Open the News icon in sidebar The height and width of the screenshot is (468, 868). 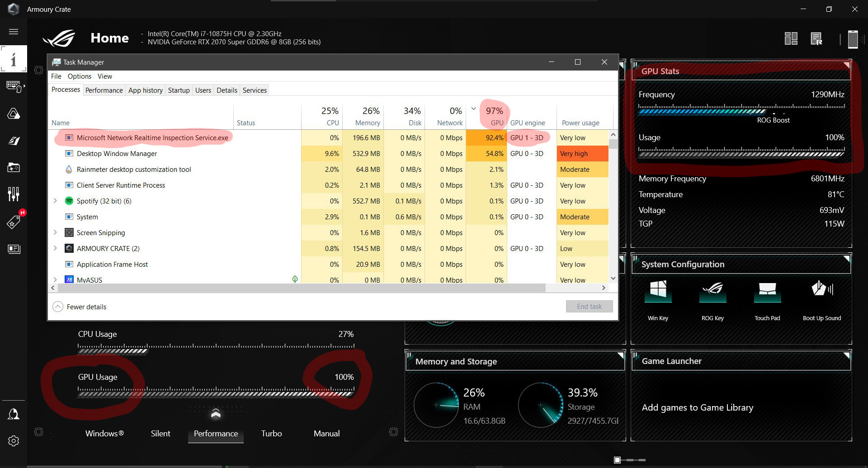pyautogui.click(x=14, y=249)
